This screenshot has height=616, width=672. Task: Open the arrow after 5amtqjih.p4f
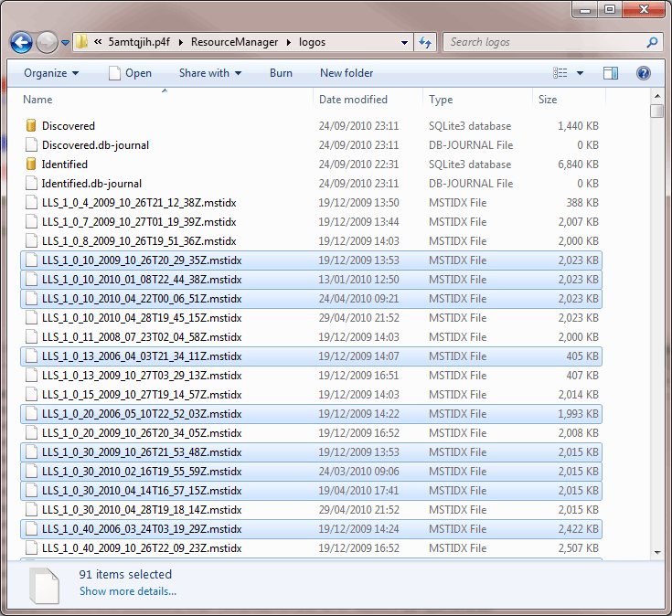[180, 42]
